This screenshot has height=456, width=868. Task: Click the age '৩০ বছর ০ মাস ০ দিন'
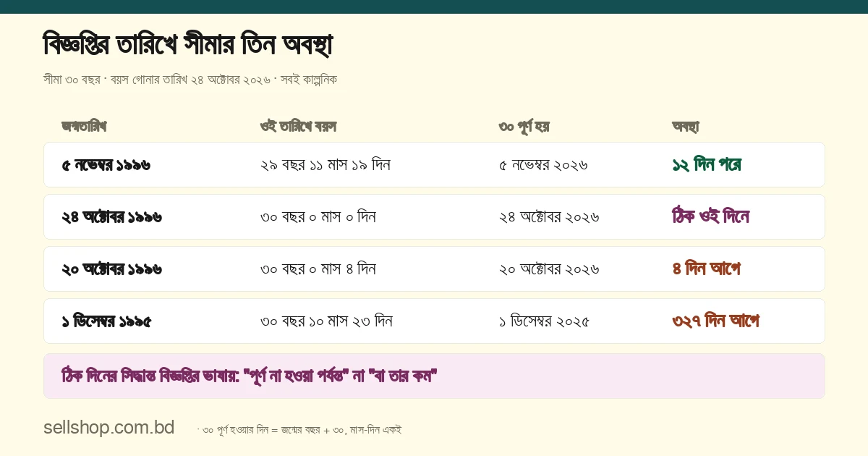point(318,217)
